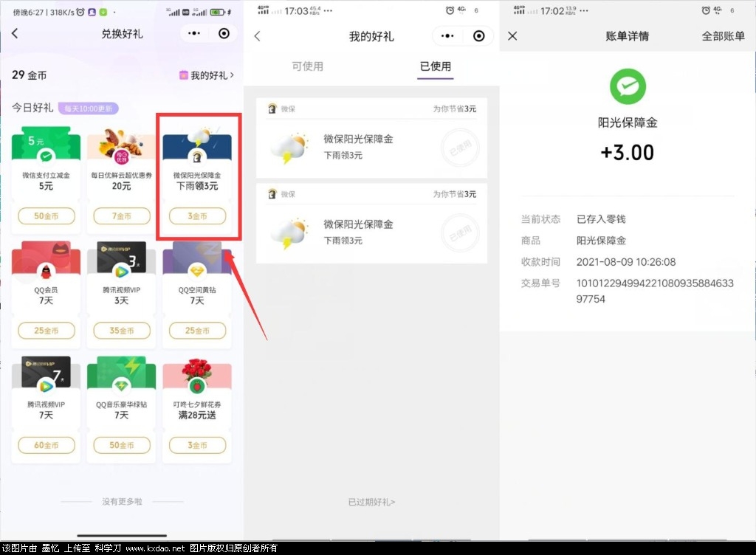The height and width of the screenshot is (555, 756).
Task: Redeem 腾讯视频VIP 3天 for 35金币
Action: (122, 331)
